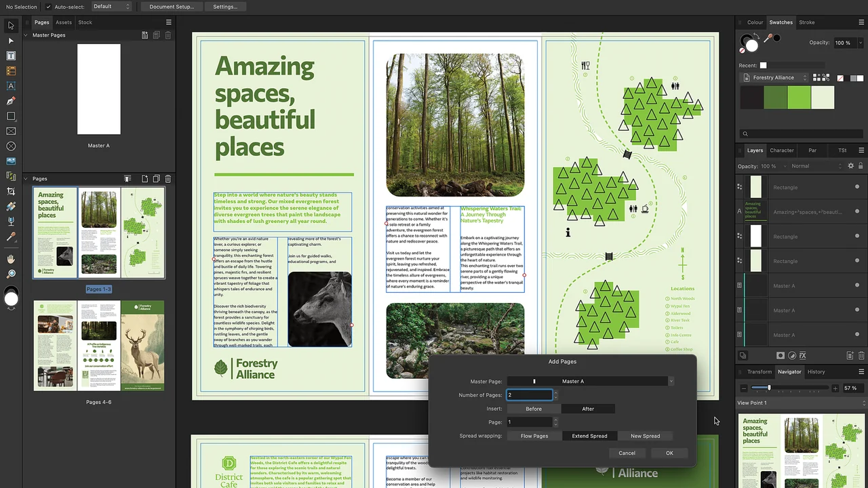Choose Before in the Insert option
Screen dimensions: 868x488
534,409
